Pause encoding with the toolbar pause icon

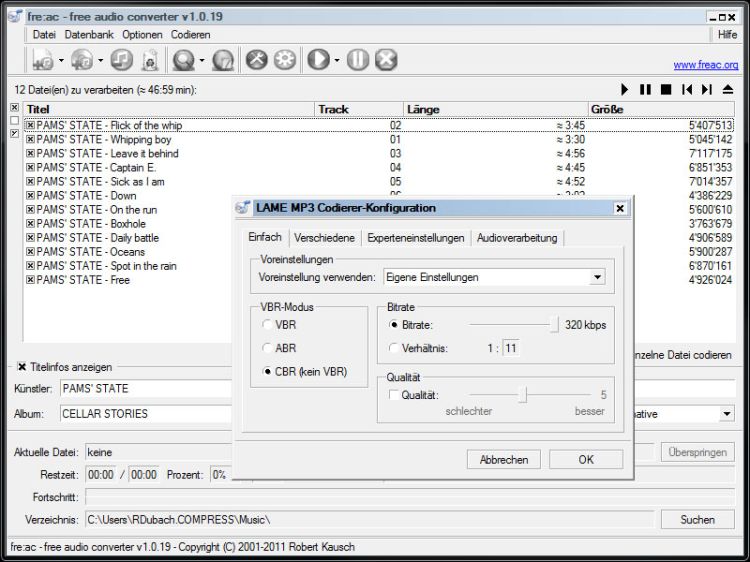(x=358, y=60)
